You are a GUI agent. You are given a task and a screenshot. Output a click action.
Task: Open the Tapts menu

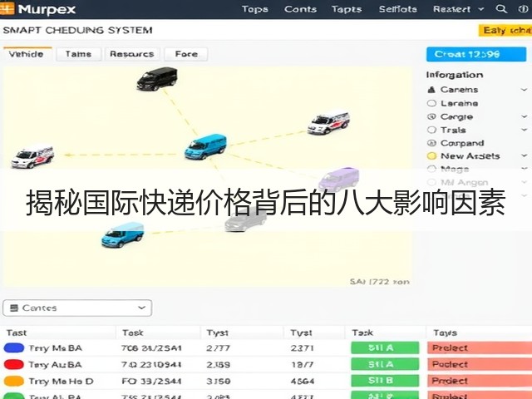347,9
